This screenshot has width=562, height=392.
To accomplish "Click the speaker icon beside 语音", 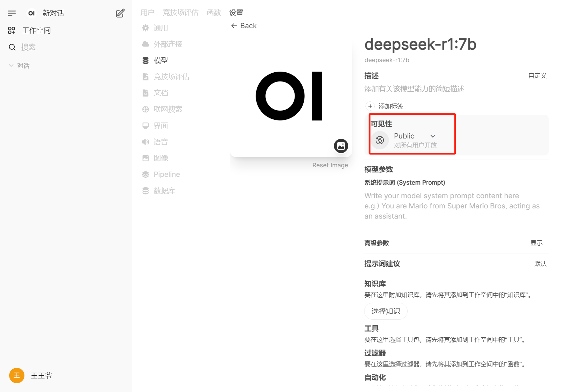I will [146, 142].
